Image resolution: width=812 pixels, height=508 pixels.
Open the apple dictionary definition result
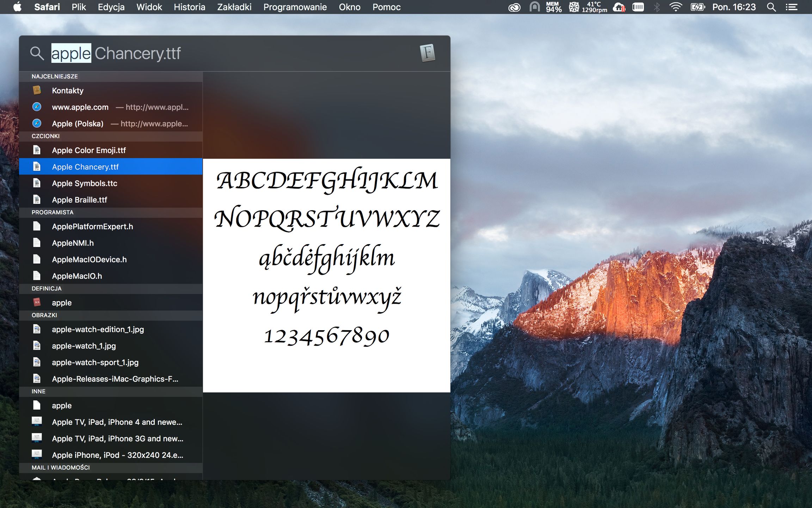62,303
